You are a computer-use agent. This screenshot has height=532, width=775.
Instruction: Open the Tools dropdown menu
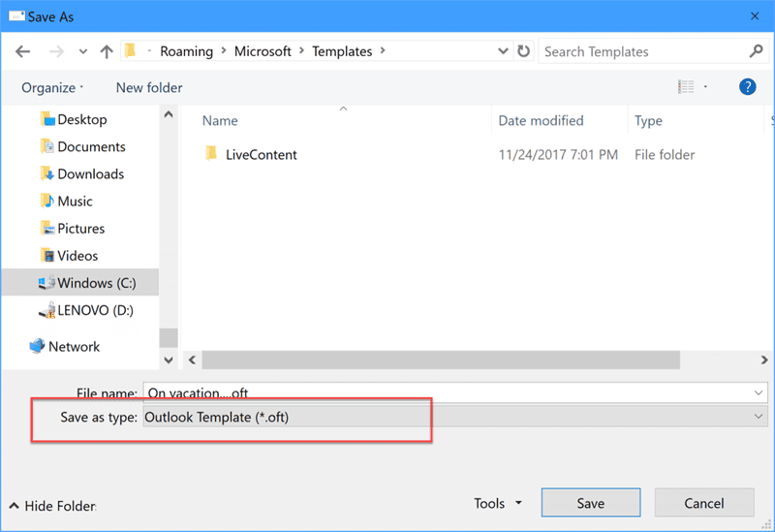pos(498,503)
